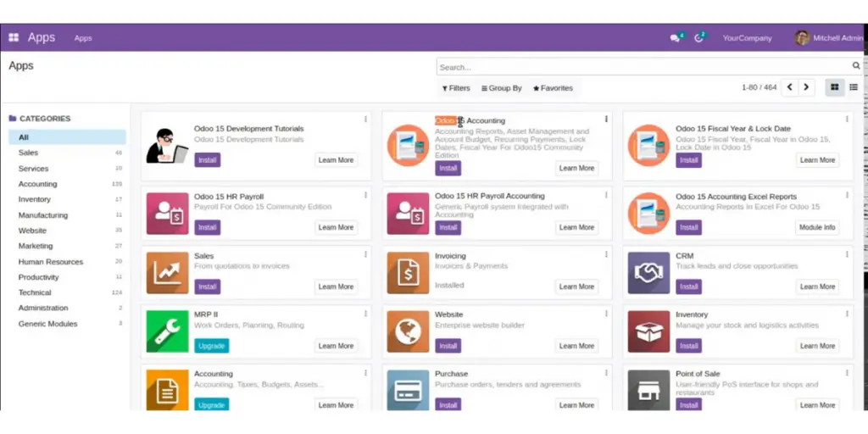Image resolution: width=868 pixels, height=434 pixels.
Task: Click the 1-80 / 464 pager counter
Action: (759, 87)
